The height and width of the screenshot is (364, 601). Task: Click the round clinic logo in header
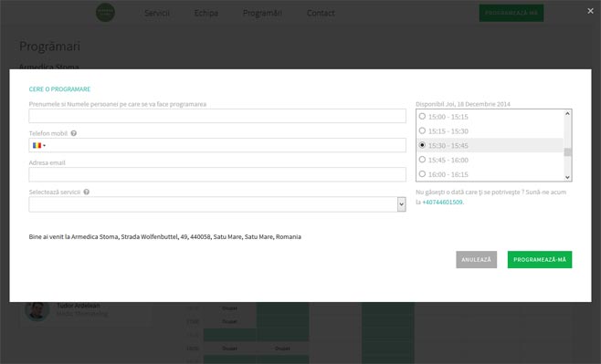click(x=105, y=12)
